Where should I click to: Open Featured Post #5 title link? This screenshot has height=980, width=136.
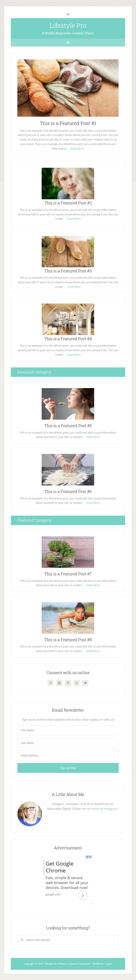coord(68,426)
